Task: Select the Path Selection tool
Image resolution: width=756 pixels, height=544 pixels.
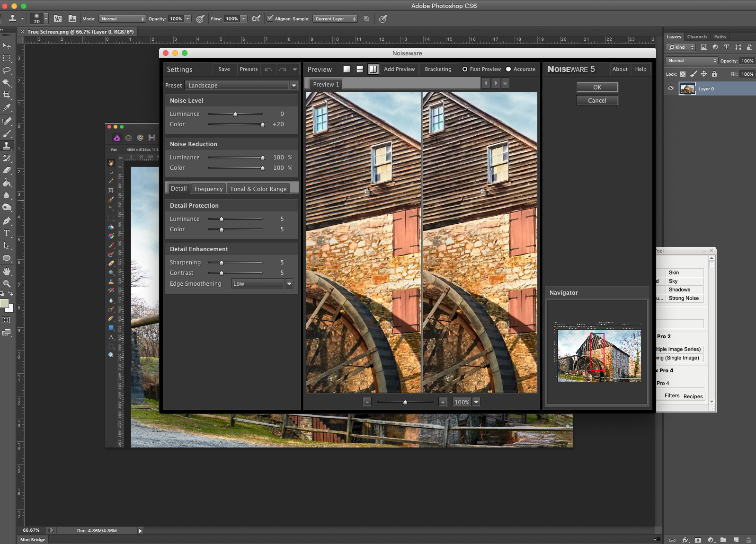Action: tap(7, 246)
